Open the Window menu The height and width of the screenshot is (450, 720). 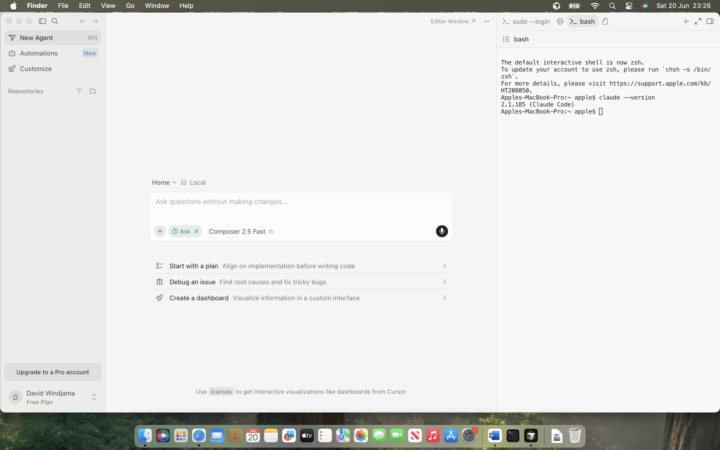click(x=157, y=6)
